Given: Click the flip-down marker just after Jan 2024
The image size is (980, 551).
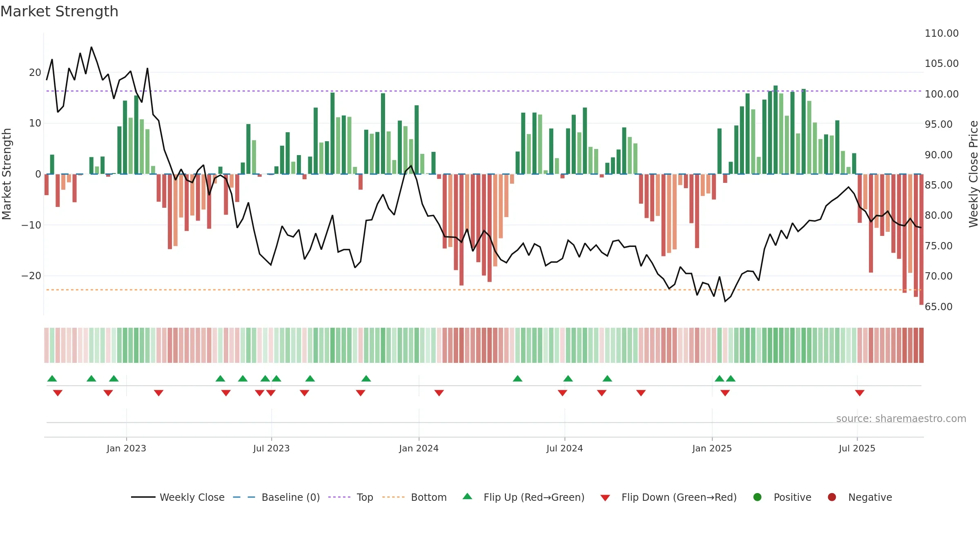Looking at the screenshot, I should [439, 393].
